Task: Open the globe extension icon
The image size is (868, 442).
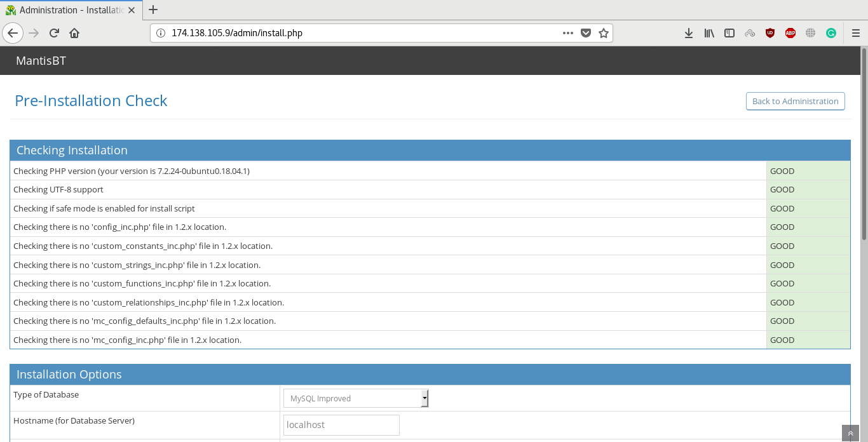Action: coord(810,33)
